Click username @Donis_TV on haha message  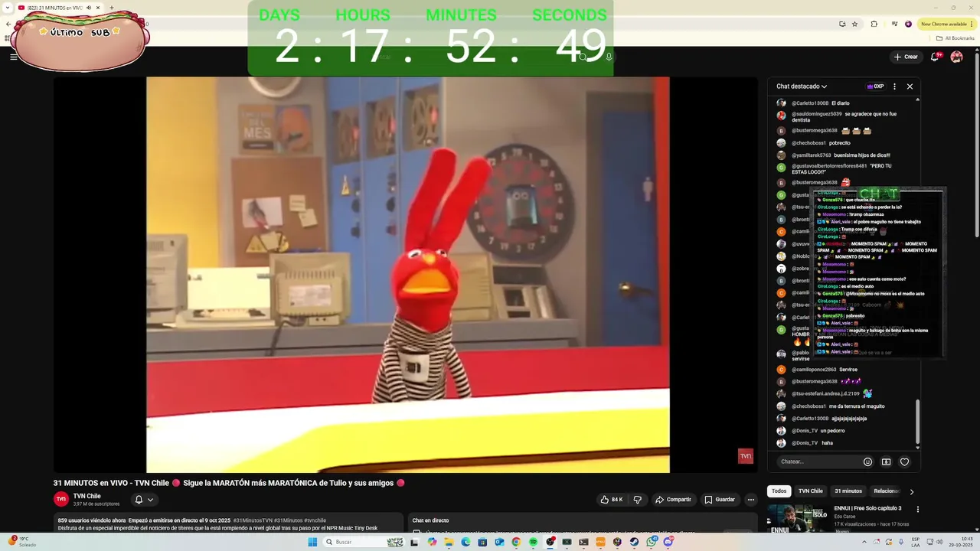tap(805, 443)
